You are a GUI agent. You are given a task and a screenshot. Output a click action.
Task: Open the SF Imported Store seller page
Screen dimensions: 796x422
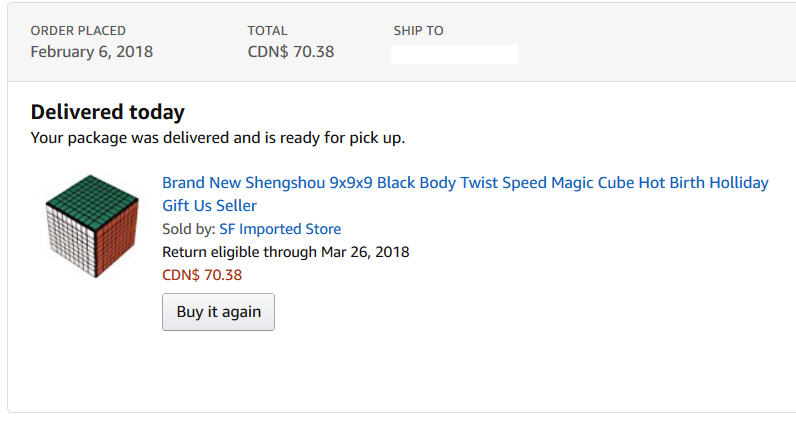(x=280, y=229)
